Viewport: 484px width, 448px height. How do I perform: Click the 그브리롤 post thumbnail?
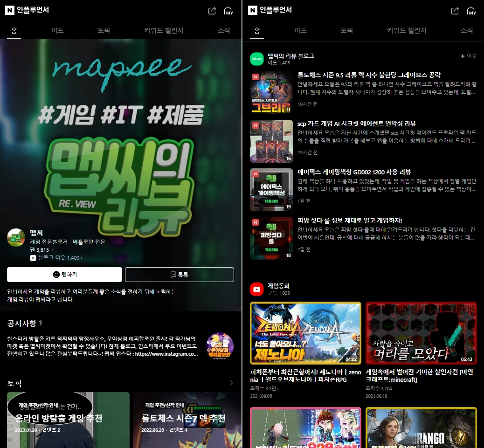pos(271,93)
